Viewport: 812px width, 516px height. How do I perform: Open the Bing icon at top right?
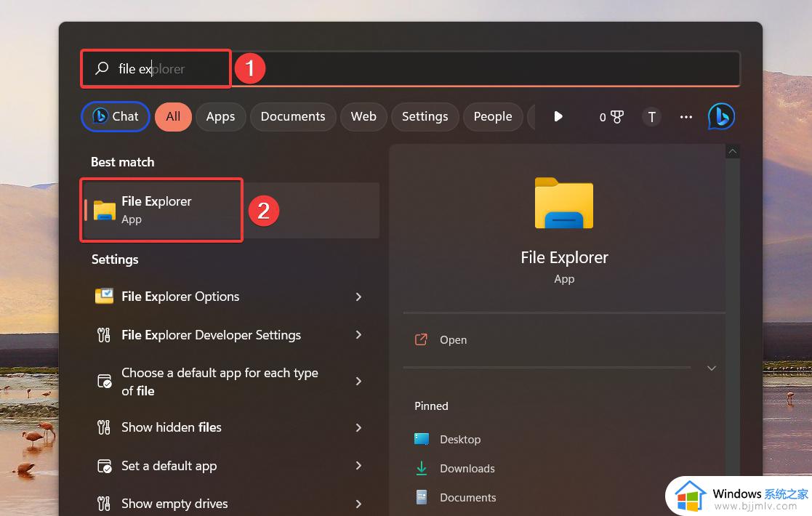click(x=721, y=116)
